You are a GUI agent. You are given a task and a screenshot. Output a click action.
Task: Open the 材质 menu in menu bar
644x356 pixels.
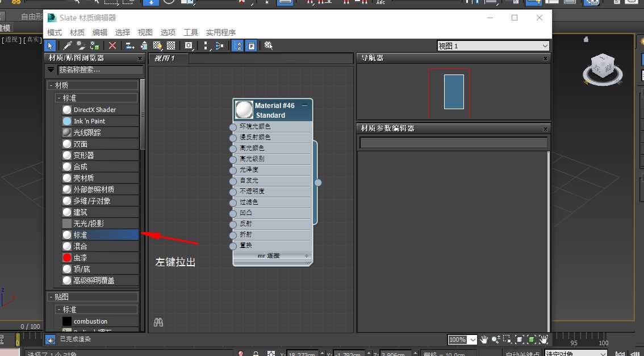(x=77, y=32)
